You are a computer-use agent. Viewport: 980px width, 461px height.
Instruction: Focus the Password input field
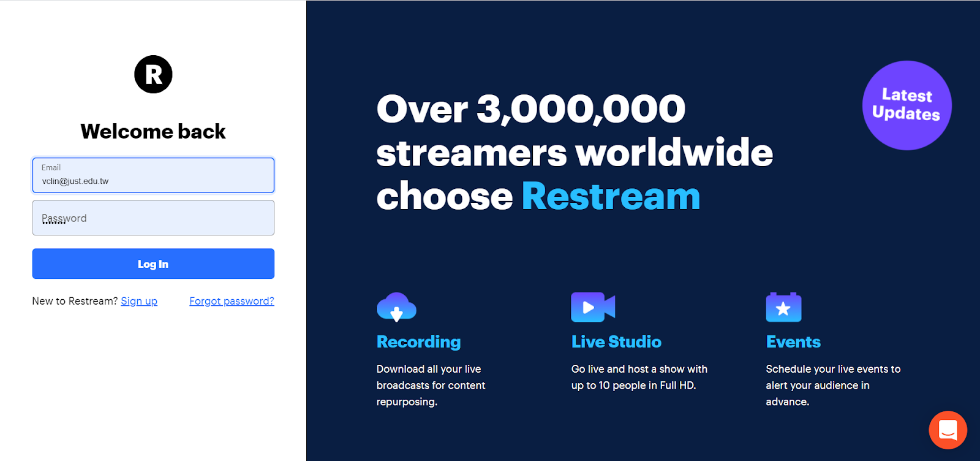click(x=153, y=218)
